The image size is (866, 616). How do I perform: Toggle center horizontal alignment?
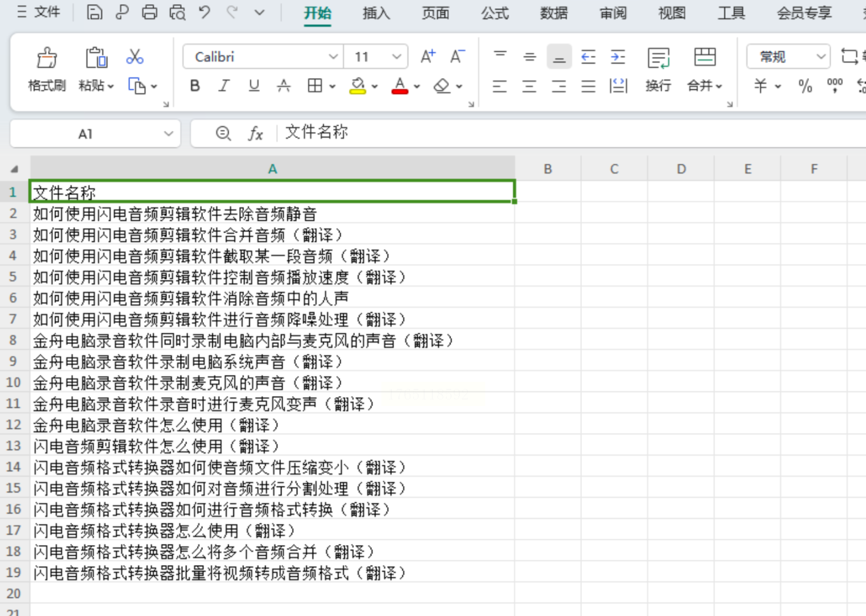pos(529,86)
